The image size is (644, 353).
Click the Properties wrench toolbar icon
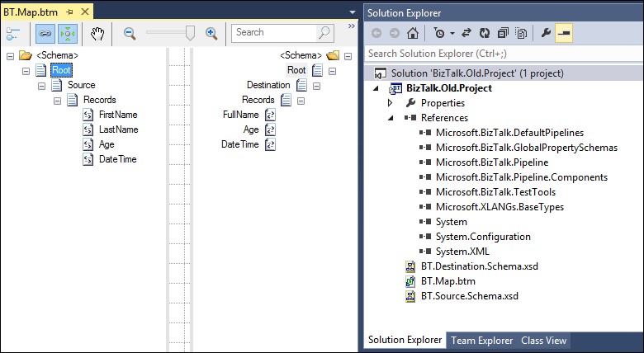(x=546, y=33)
